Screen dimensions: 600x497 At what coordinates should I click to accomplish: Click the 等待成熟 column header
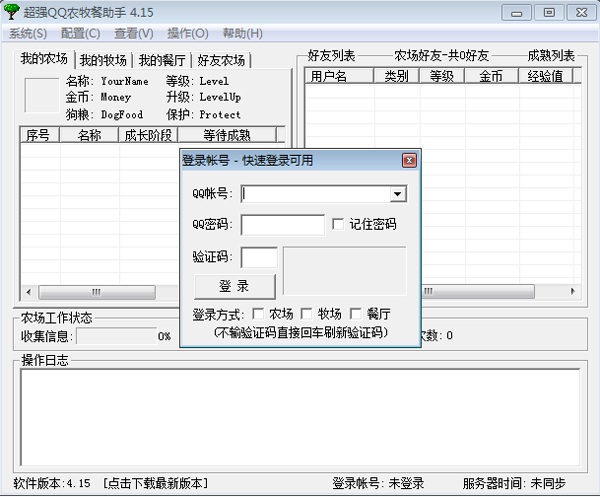(227, 135)
